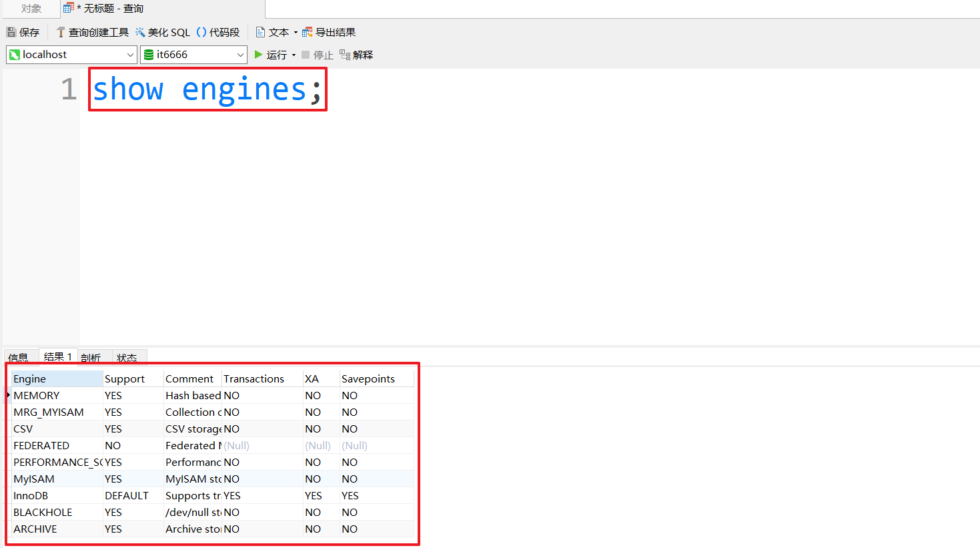Click the Support column header
980x548 pixels.
(133, 378)
